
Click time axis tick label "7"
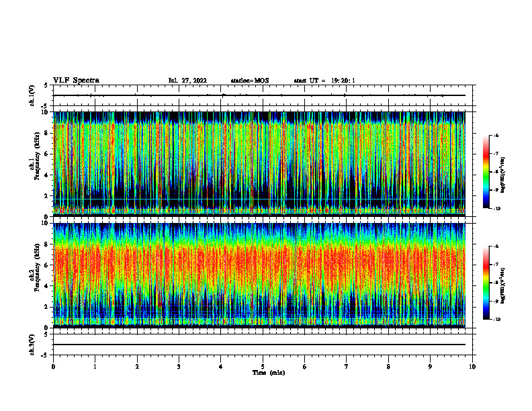coord(347,367)
